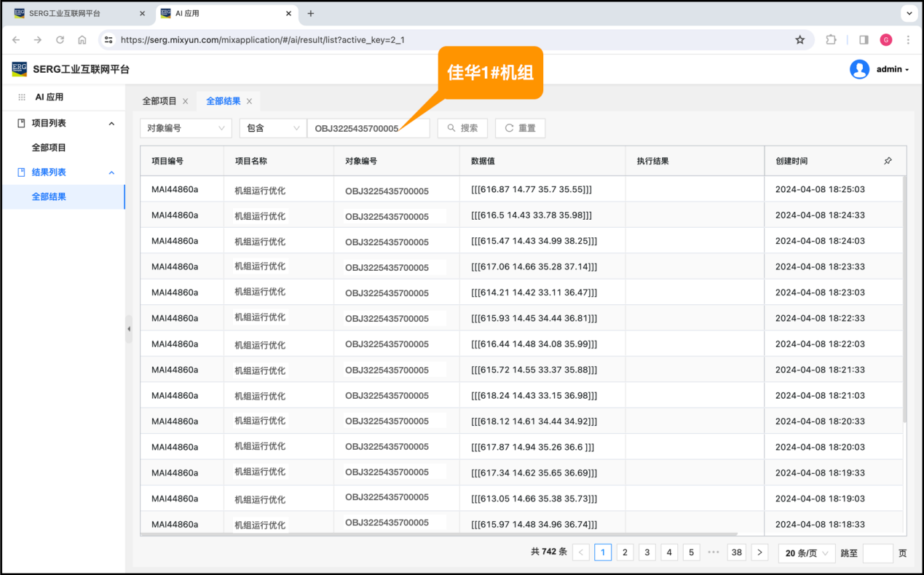Reload the page using browser refresh icon
The image size is (924, 575).
(x=60, y=40)
